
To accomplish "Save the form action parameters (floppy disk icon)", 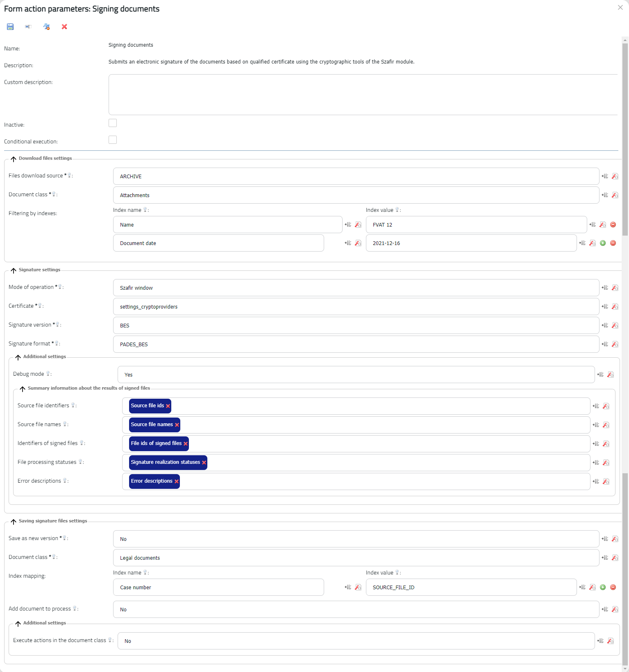I will [10, 27].
